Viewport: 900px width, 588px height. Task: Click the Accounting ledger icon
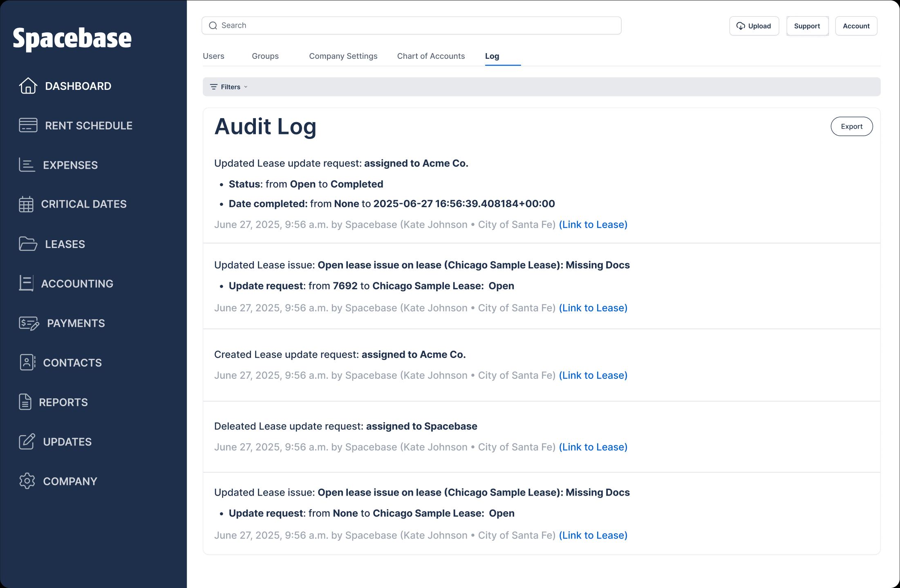(x=26, y=283)
